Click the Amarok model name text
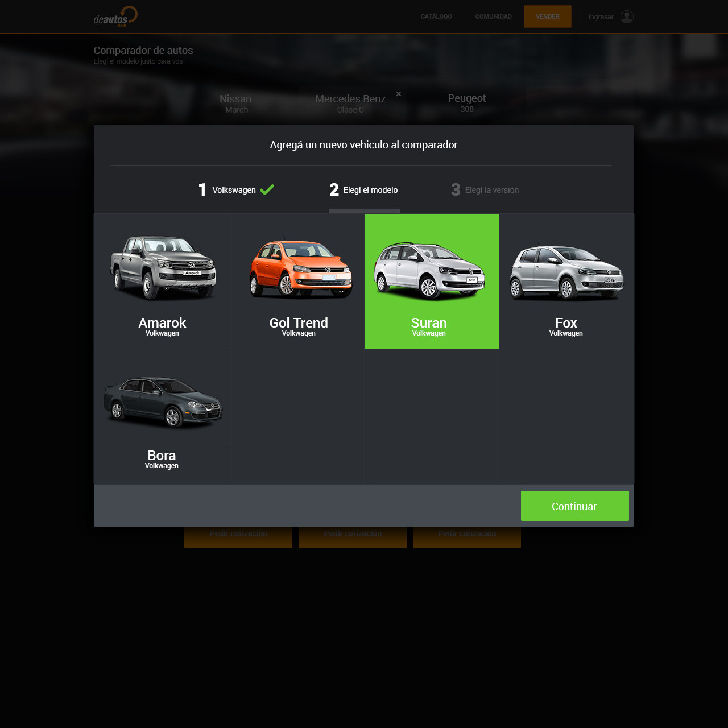 click(x=162, y=323)
